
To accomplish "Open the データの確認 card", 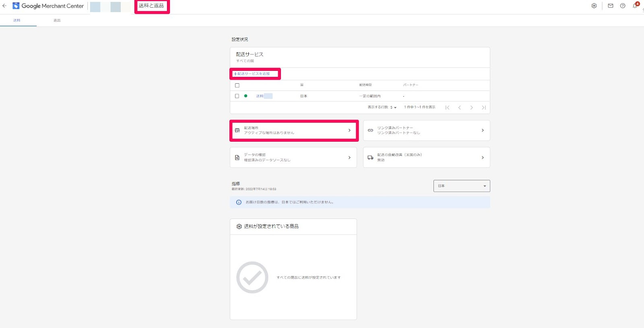I will point(293,157).
